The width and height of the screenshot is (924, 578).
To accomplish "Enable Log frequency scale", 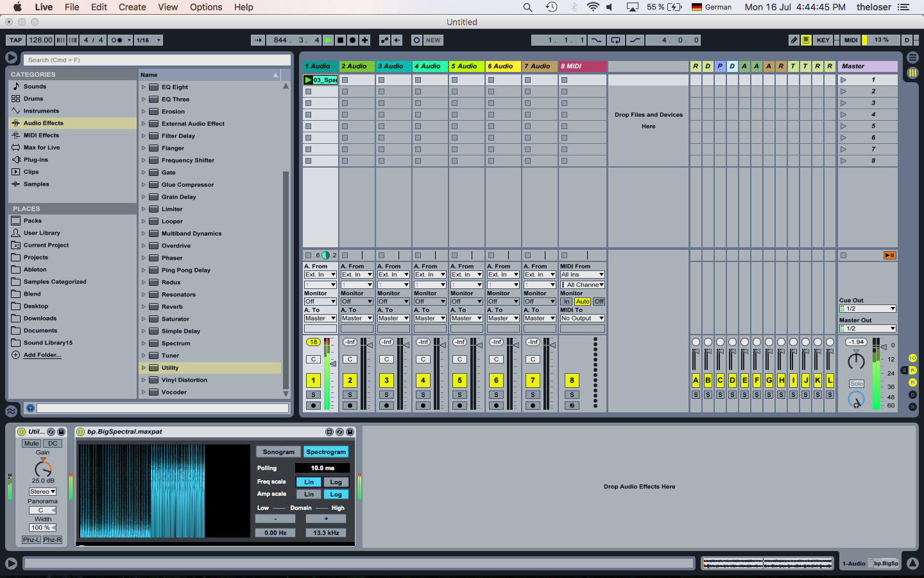I will (x=336, y=482).
